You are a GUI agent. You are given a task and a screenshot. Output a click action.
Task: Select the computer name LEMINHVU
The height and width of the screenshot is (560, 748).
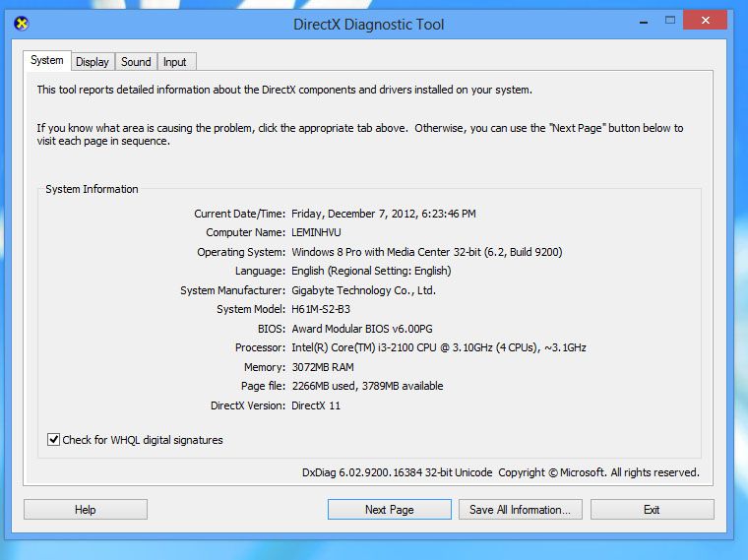[316, 232]
